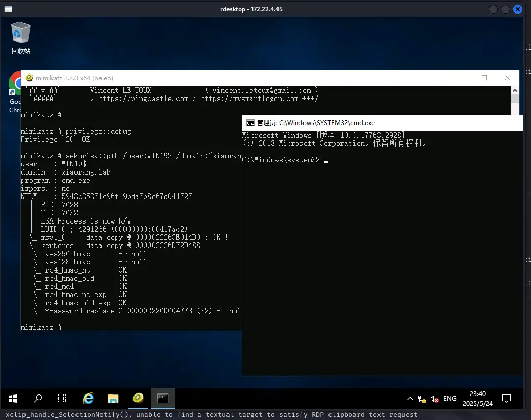Click the mimikatz scrollbar thumb

pyautogui.click(x=515, y=99)
